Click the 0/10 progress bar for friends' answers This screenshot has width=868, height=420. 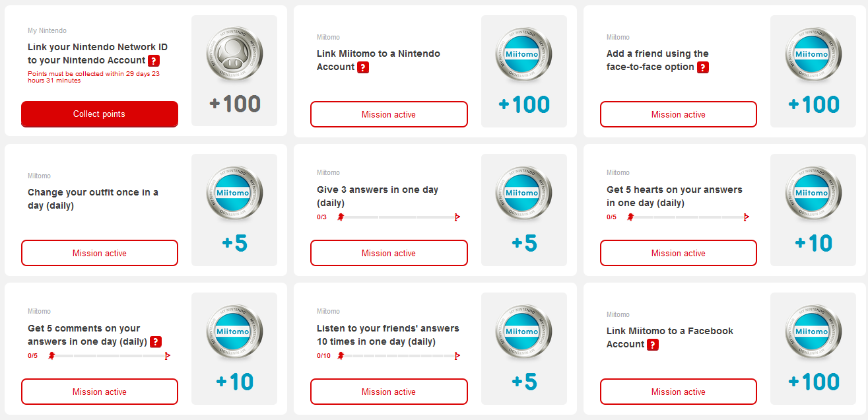[399, 355]
